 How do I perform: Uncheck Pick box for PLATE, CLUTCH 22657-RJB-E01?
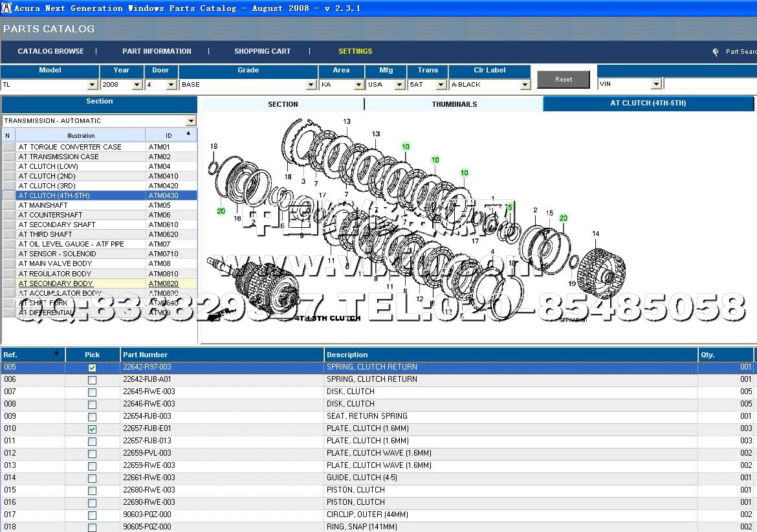point(92,429)
